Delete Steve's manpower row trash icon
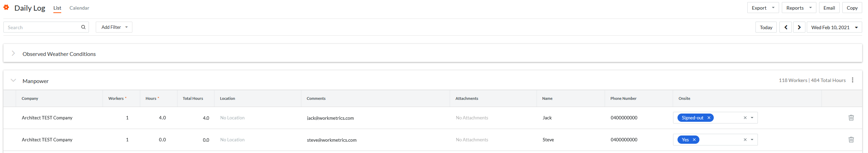Image resolution: width=868 pixels, height=153 pixels. [x=851, y=140]
